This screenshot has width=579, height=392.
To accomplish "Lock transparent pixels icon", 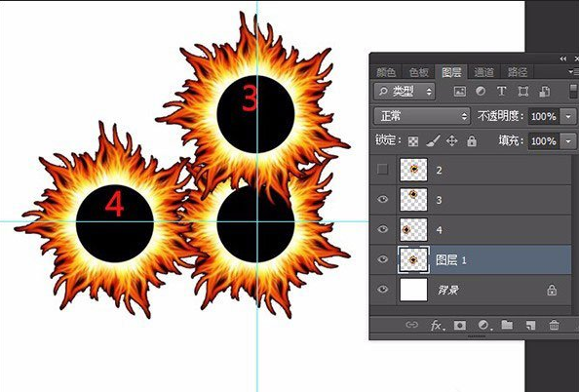I will click(413, 141).
